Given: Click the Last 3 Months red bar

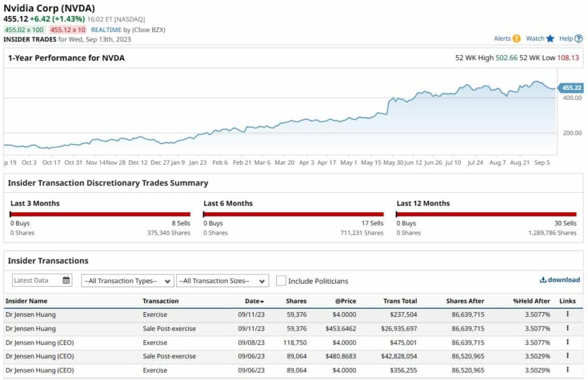Looking at the screenshot, I should point(100,214).
